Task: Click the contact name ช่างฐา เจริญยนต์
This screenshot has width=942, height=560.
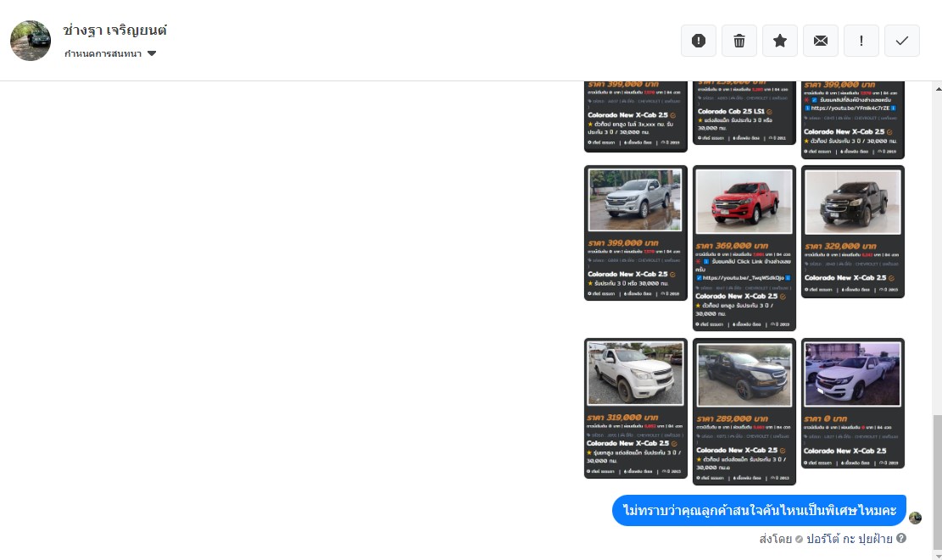Action: [114, 30]
